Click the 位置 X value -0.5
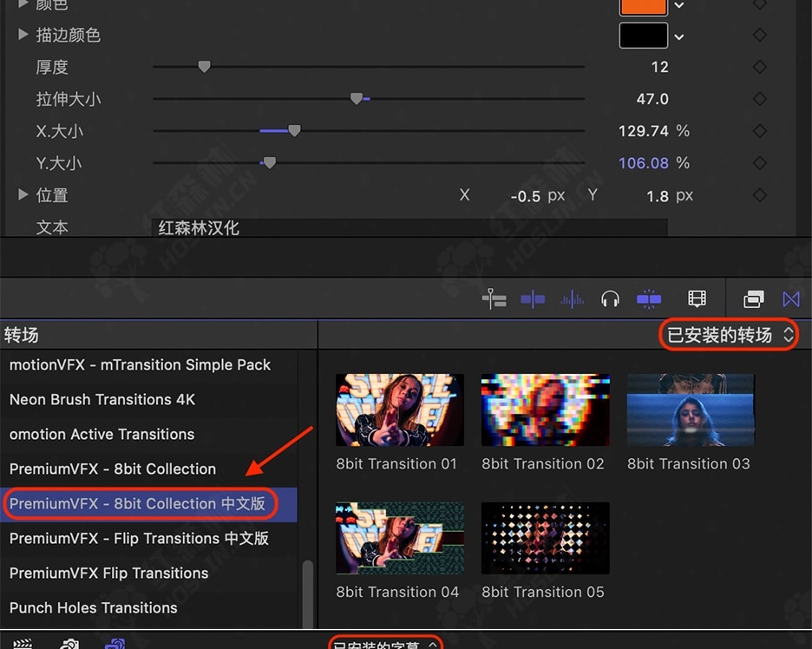The width and height of the screenshot is (812, 649). click(x=525, y=196)
